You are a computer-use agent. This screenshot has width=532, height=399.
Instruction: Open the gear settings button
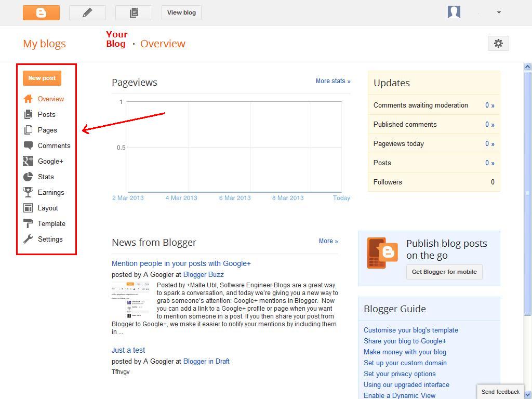498,44
